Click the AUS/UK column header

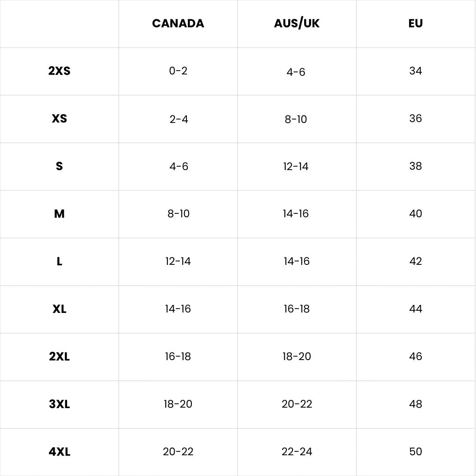(297, 23)
